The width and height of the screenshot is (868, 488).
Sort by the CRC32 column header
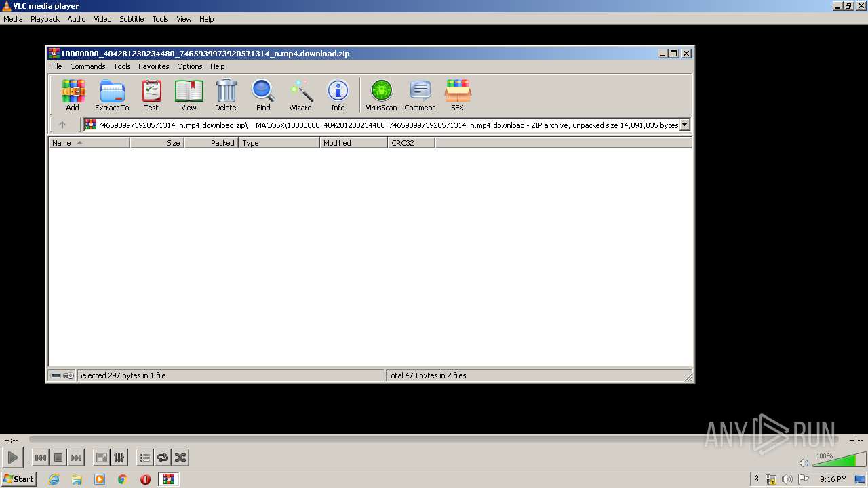(x=411, y=143)
